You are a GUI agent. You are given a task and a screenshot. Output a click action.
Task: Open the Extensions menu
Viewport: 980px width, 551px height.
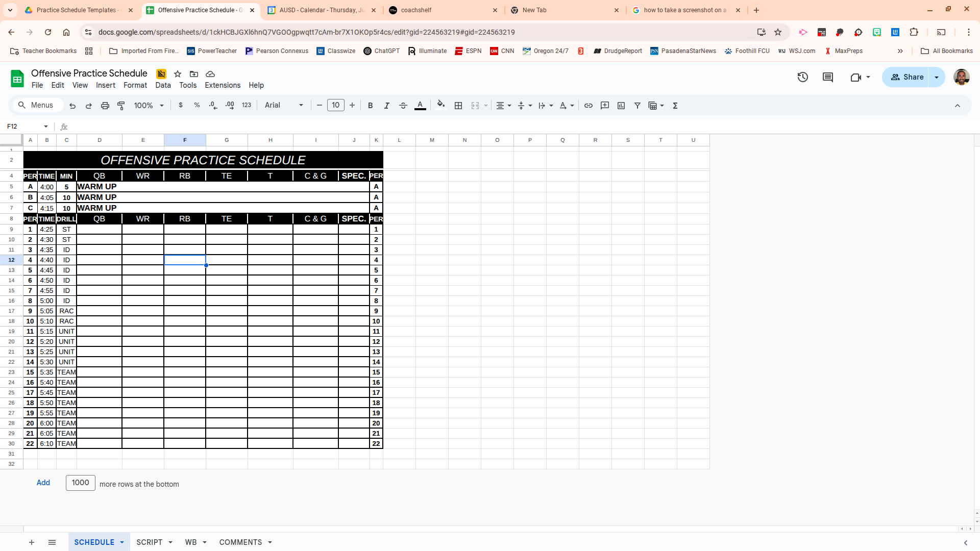click(223, 85)
